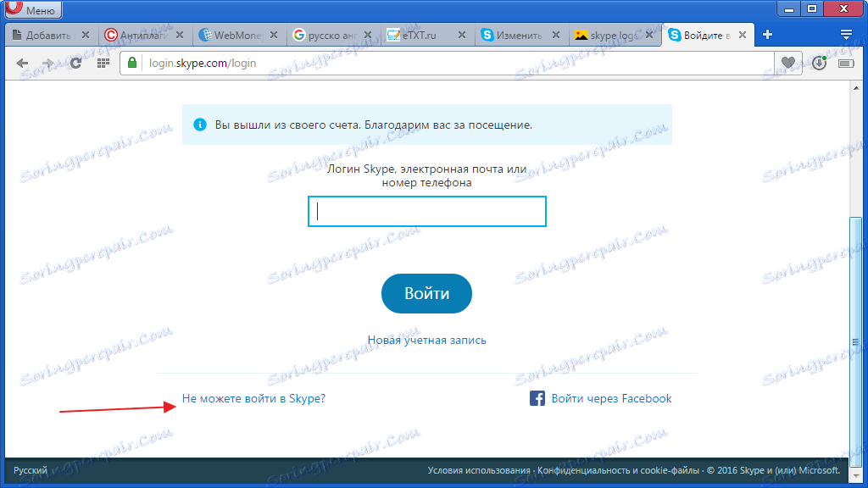Minimize the Opera window
The height and width of the screenshot is (488, 868).
[x=789, y=8]
